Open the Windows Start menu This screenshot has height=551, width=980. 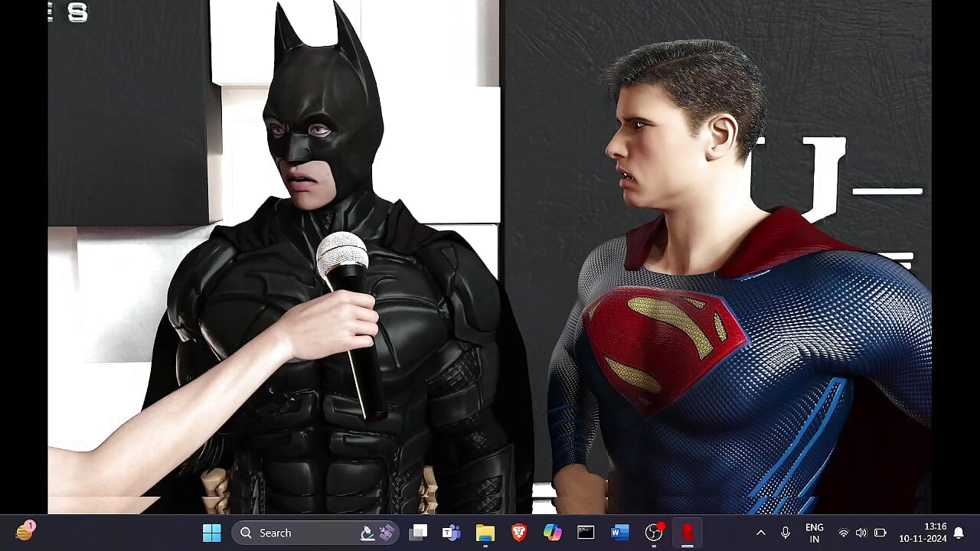[x=212, y=533]
